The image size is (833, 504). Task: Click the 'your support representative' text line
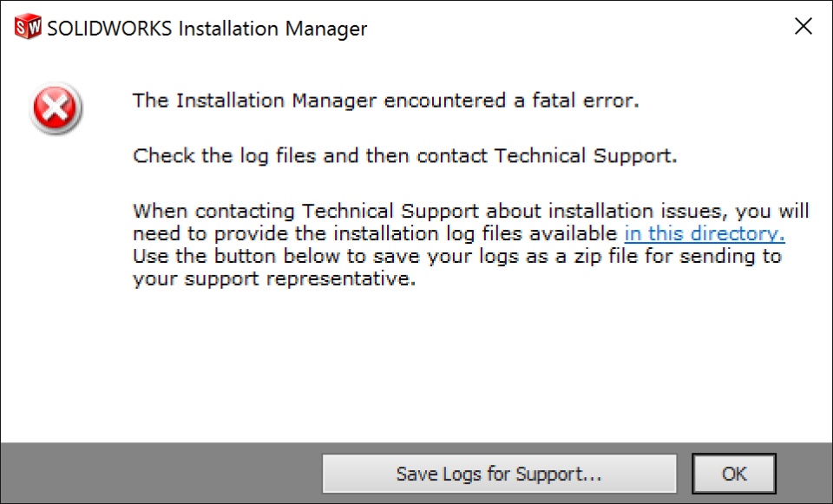274,278
